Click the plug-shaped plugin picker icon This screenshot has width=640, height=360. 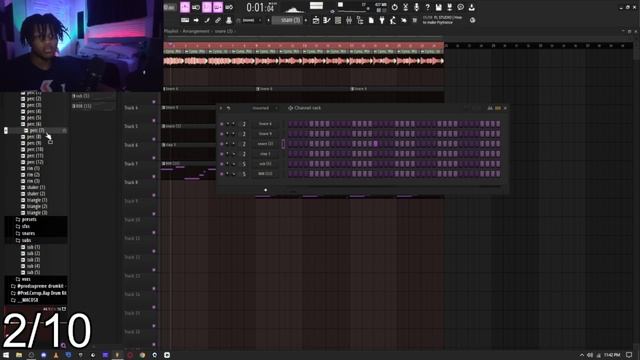(x=382, y=20)
